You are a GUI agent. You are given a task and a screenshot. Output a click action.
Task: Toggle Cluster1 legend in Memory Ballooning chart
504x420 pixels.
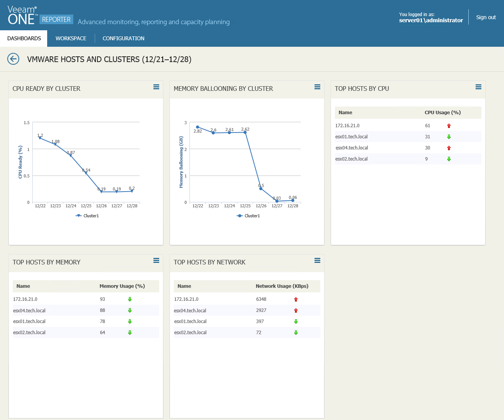249,216
